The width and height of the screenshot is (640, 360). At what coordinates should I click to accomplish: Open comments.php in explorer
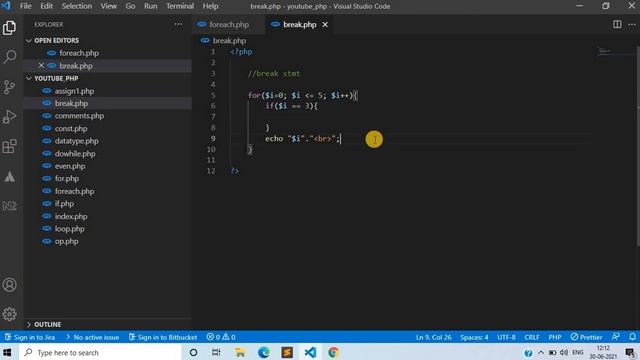tap(108, 116)
